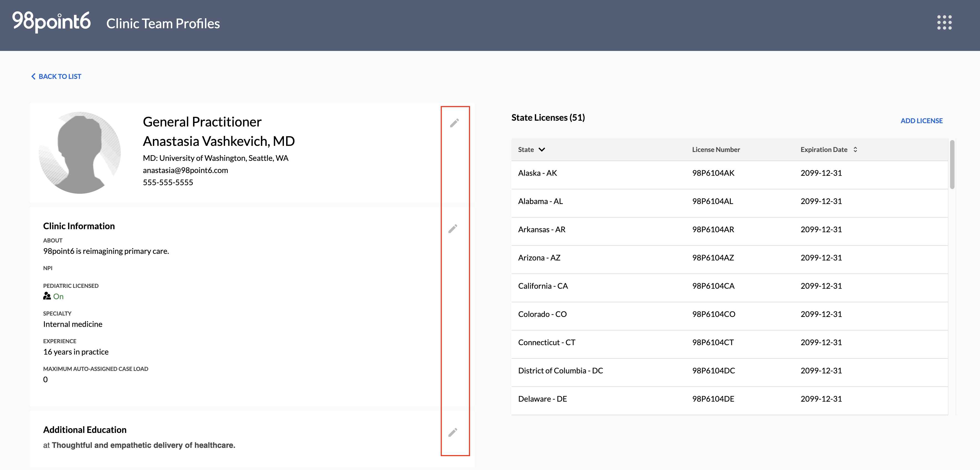Click license number 98P6104CA

pos(713,286)
